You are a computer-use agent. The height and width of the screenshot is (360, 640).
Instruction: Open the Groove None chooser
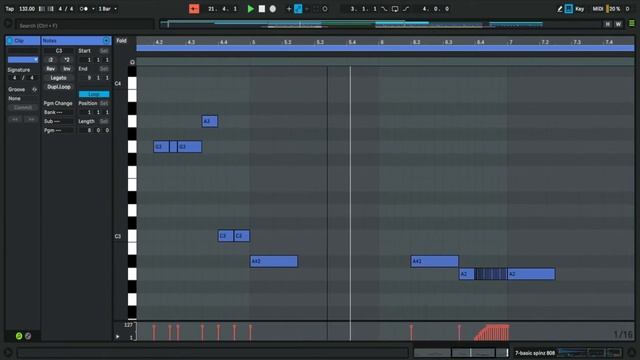click(23, 98)
